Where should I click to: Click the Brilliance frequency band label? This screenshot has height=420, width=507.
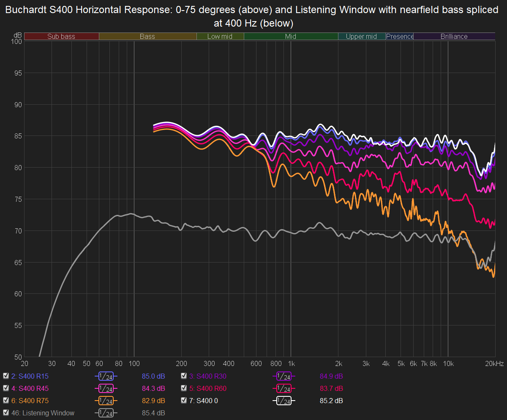coord(454,37)
